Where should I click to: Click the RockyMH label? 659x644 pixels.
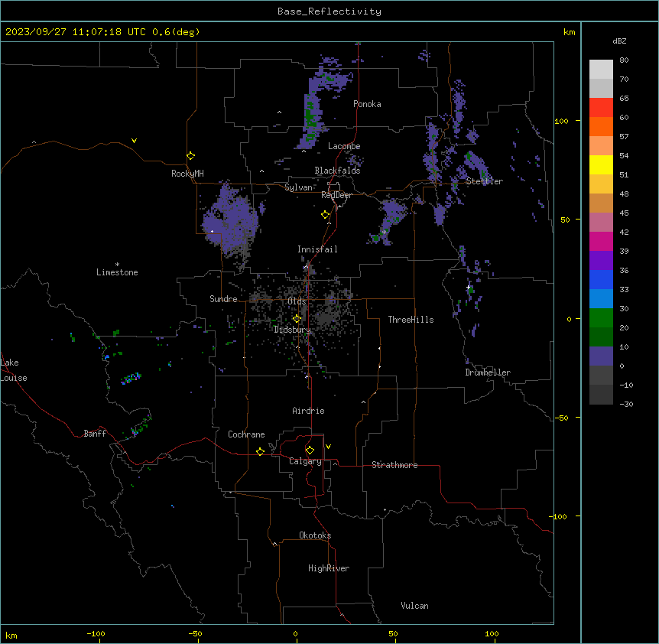tap(187, 174)
